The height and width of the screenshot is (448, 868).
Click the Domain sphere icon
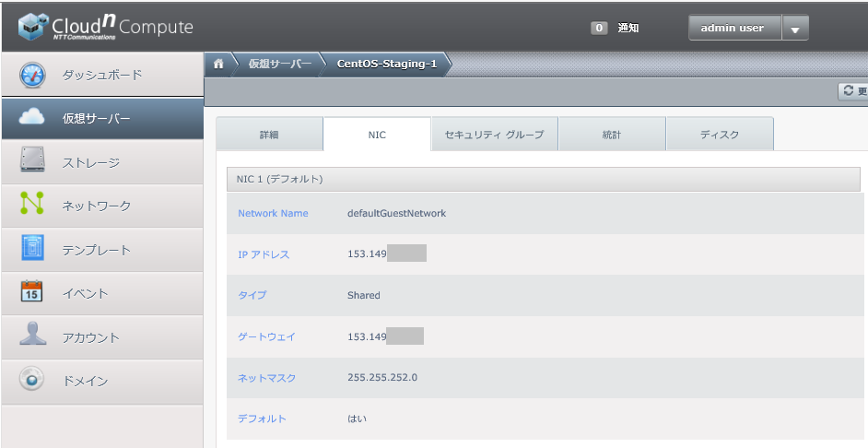click(32, 380)
